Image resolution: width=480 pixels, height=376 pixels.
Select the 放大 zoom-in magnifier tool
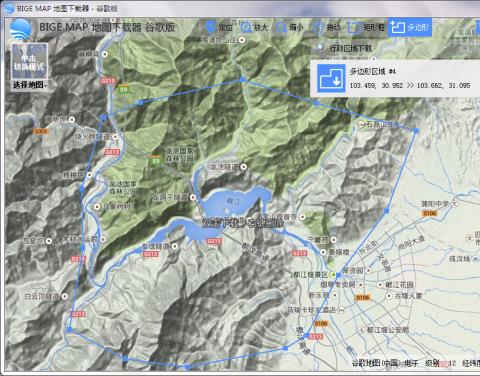[x=254, y=27]
